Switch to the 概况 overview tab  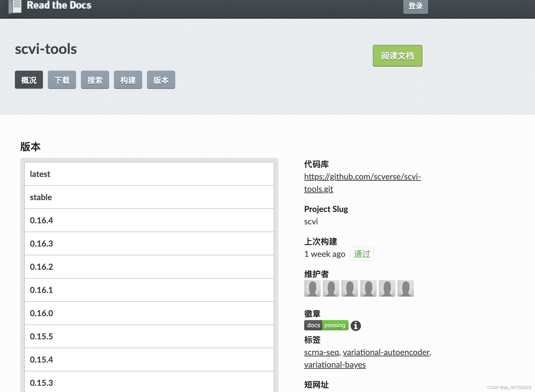tap(29, 80)
